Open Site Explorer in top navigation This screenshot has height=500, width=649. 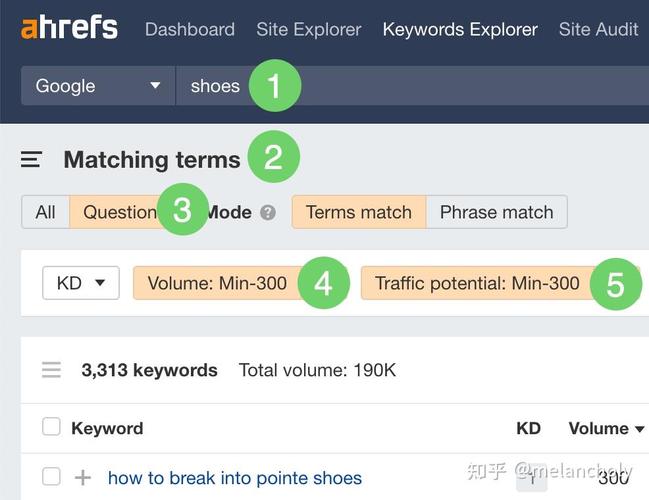pos(309,29)
